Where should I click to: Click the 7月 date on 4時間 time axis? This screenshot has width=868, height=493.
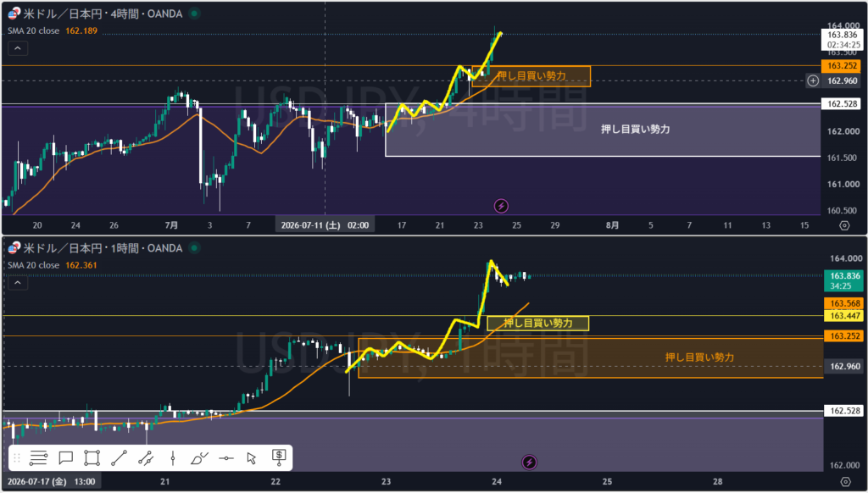pos(171,225)
